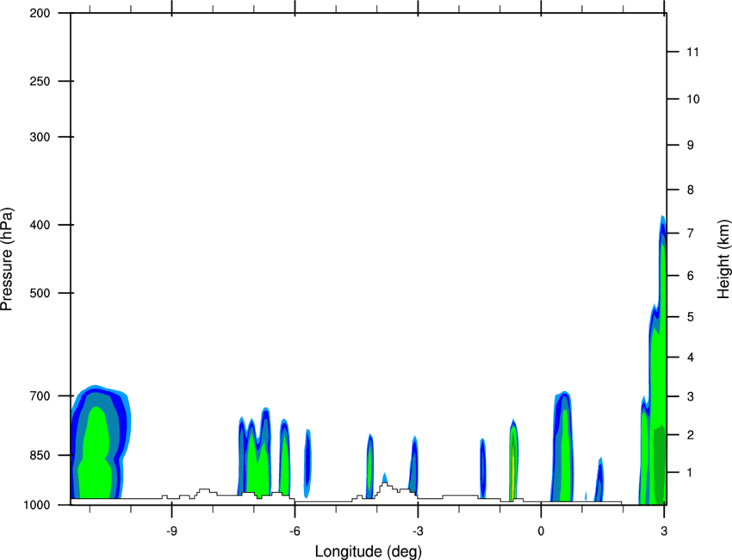
Task: Click the -3 longitude tick label
Action: pyautogui.click(x=418, y=531)
